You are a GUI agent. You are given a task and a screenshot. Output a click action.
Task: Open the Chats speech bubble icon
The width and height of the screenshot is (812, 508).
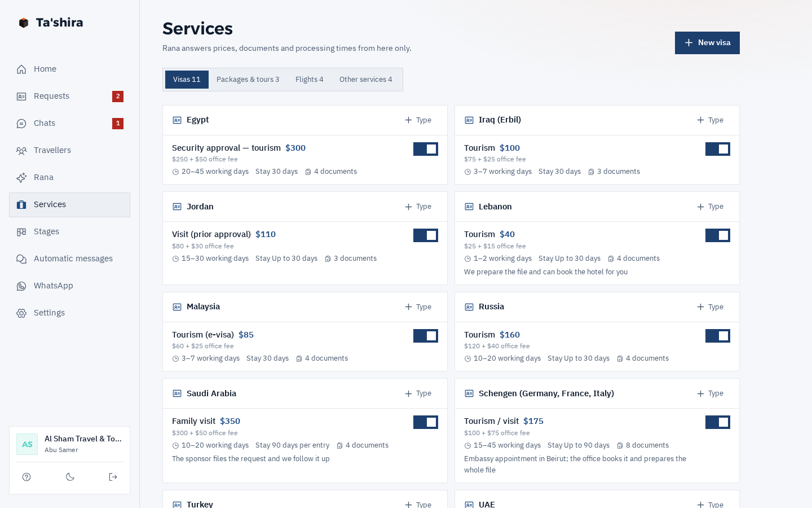coord(21,124)
